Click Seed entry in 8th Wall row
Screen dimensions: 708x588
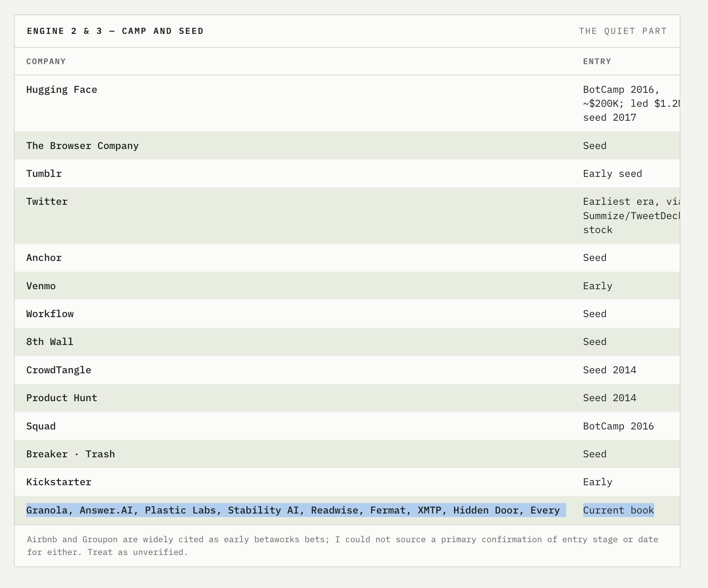point(595,342)
